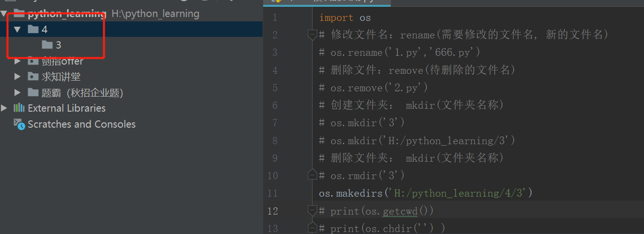Click the Scratches and Consoles icon

click(19, 124)
